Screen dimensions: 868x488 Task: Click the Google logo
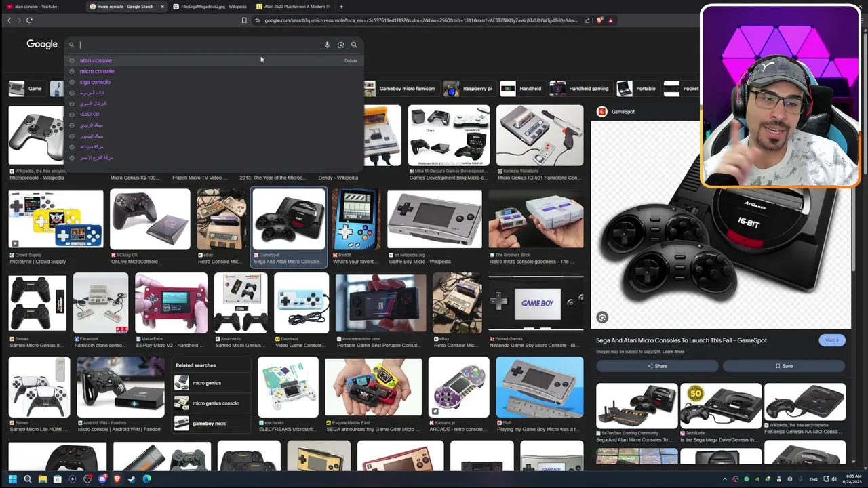click(42, 44)
